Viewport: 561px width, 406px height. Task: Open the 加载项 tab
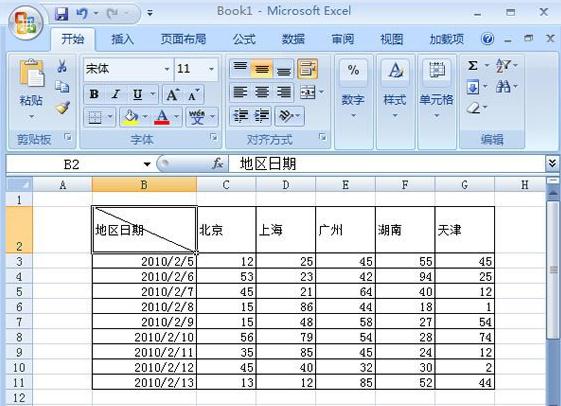point(447,39)
